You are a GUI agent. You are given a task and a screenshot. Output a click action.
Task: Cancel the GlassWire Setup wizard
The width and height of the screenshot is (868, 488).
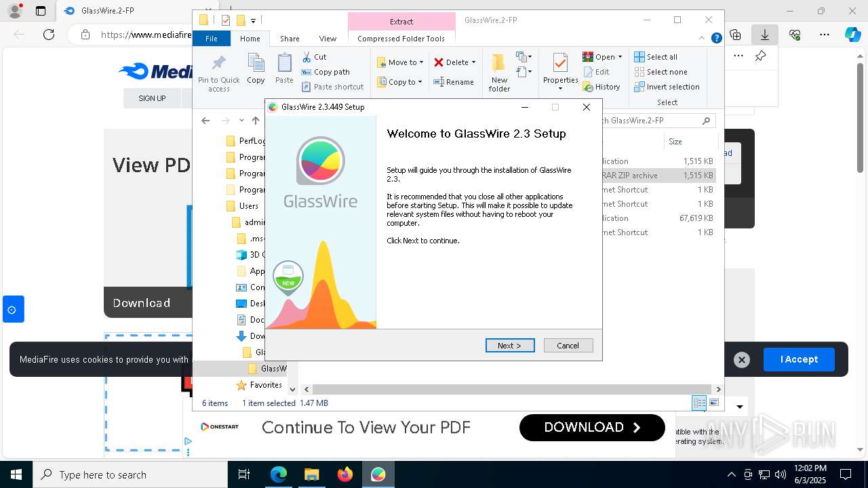click(568, 346)
